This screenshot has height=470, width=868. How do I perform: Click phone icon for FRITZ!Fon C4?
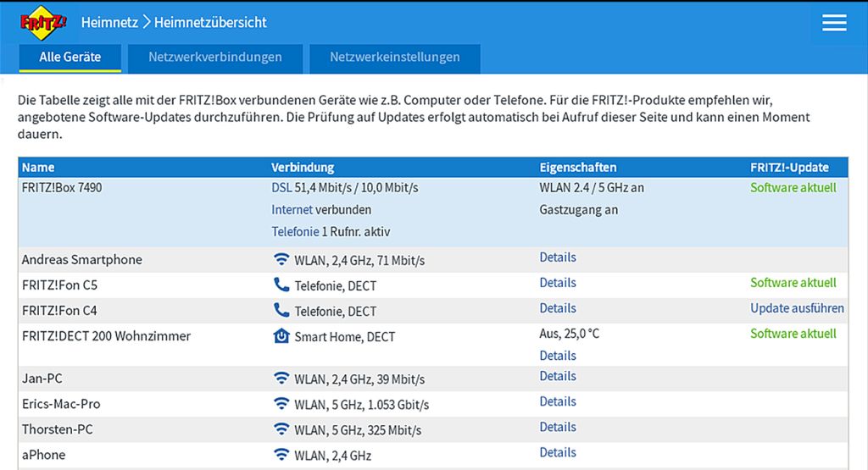[x=281, y=310]
